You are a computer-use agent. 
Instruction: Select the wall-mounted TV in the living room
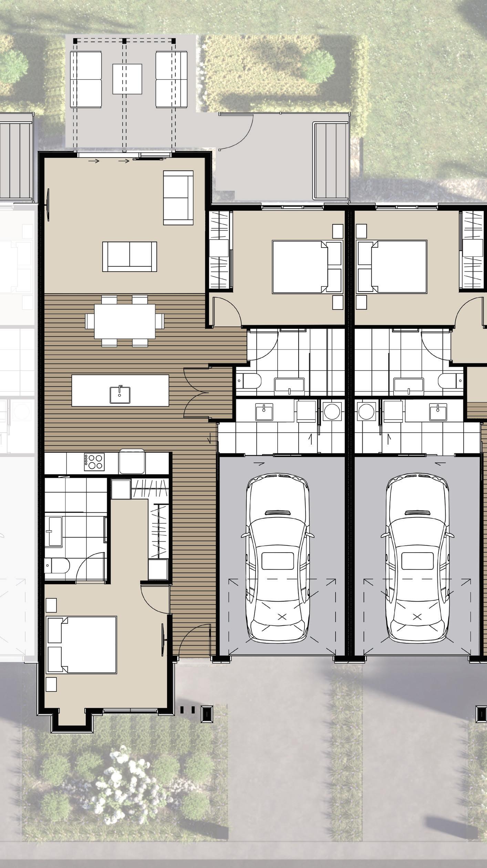tap(48, 205)
